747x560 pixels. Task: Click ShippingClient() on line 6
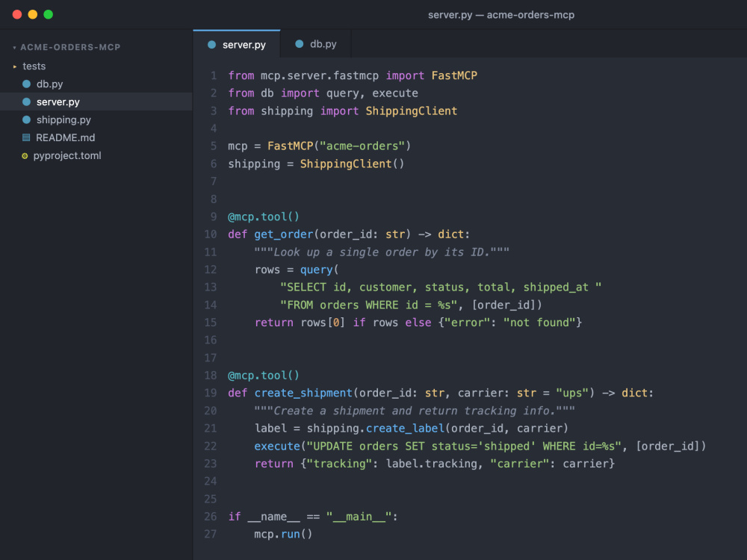pos(352,164)
